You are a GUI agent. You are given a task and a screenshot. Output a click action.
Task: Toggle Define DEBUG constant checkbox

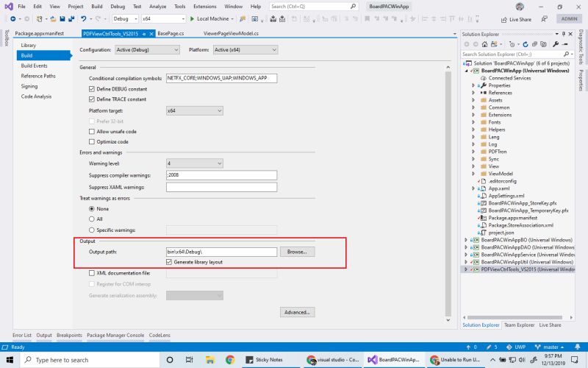point(91,89)
